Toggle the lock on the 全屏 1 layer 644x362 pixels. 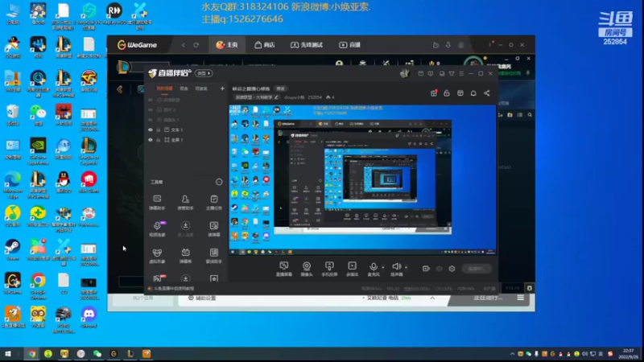tap(158, 140)
